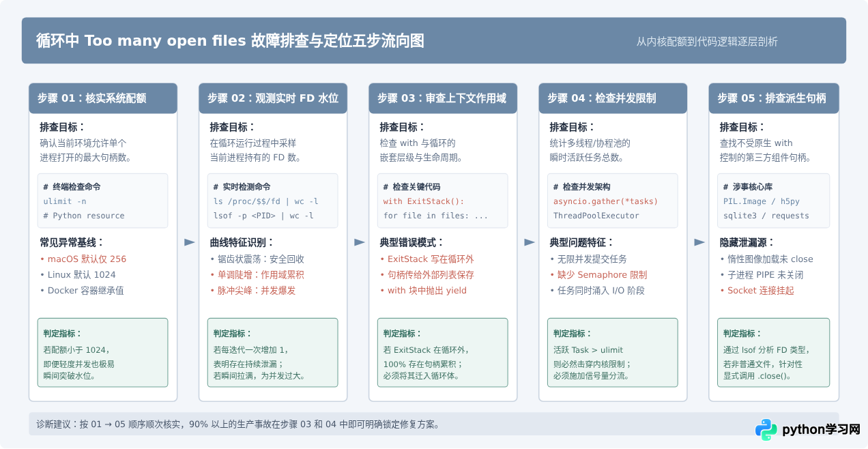
Task: Click the bullet "with 块中抛出 yield"
Action: coord(424,291)
